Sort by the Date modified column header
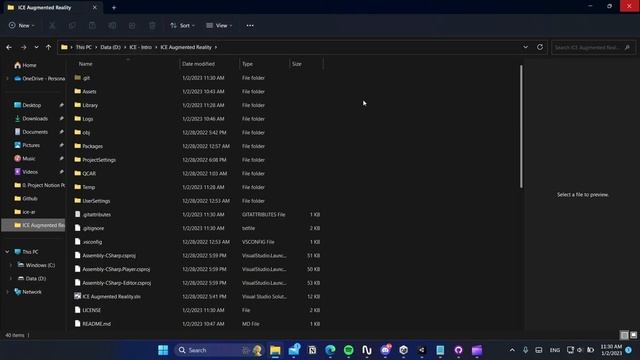This screenshot has height=360, width=640. [x=198, y=64]
